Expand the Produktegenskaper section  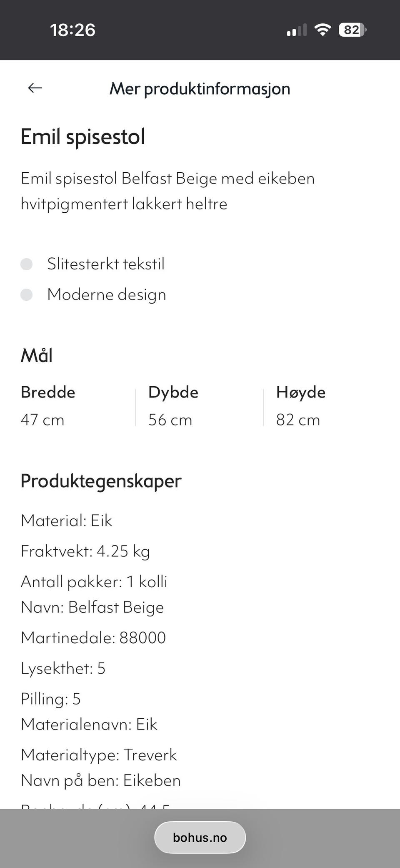101,481
